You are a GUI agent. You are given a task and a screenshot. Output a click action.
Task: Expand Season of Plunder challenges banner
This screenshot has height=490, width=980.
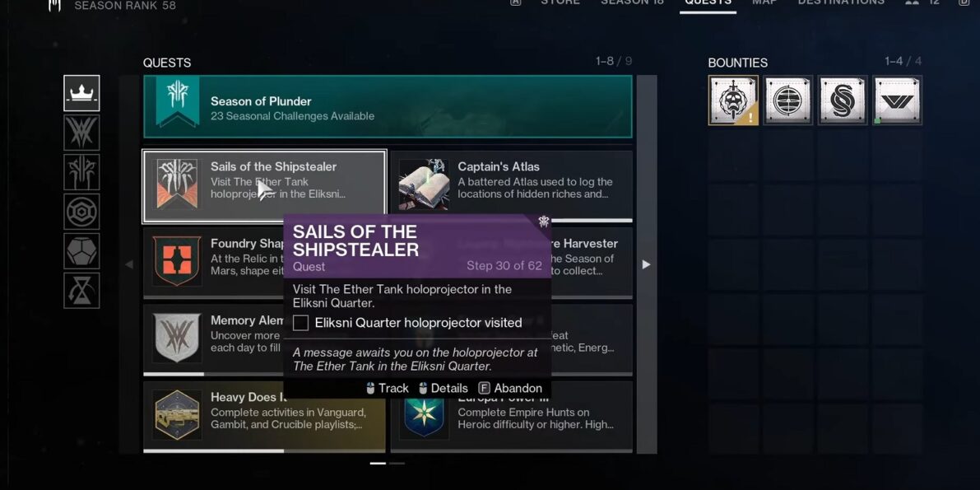[388, 106]
